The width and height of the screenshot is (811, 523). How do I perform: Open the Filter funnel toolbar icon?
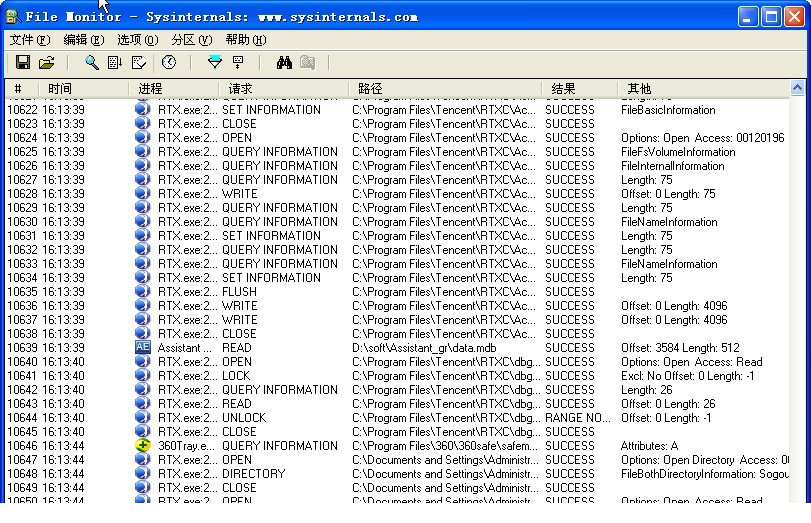pos(214,63)
